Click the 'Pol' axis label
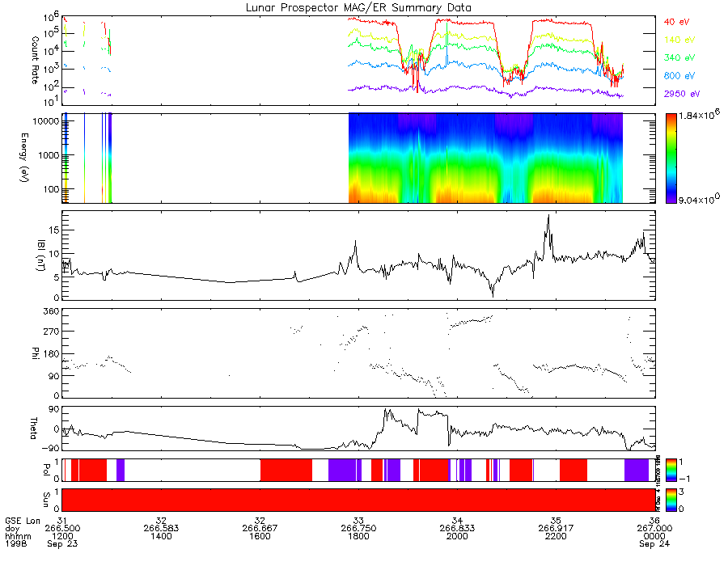728x566 pixels. (x=45, y=470)
